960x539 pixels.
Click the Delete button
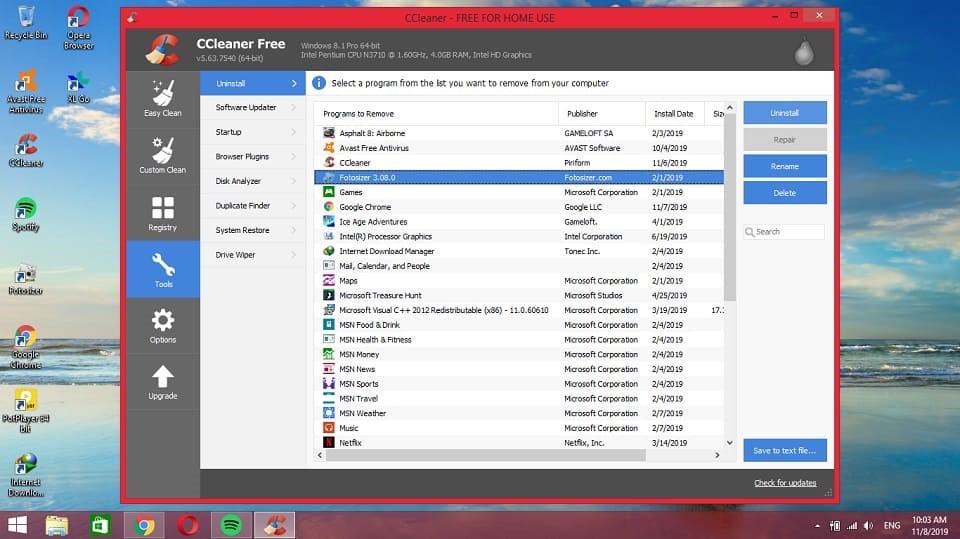[x=785, y=193]
